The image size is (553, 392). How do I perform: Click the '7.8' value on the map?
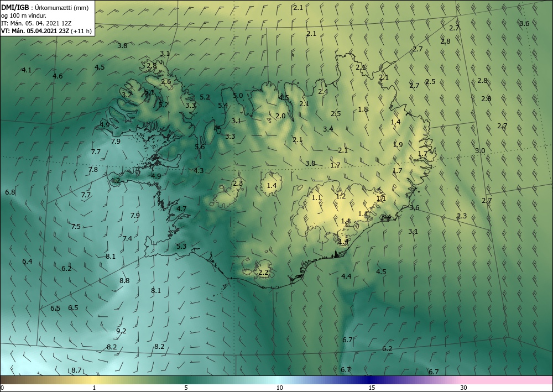coord(93,169)
